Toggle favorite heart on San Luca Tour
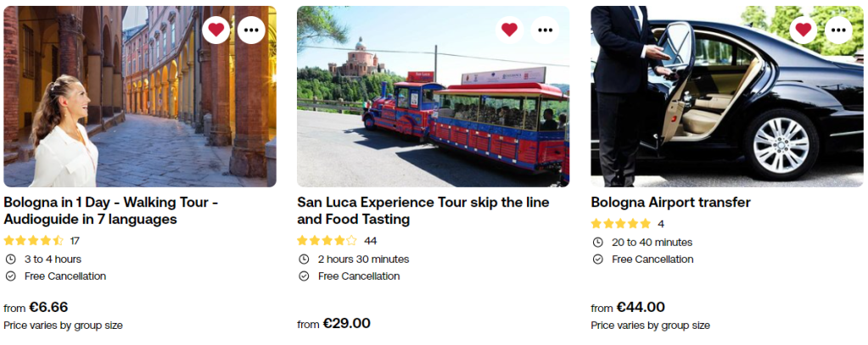 [509, 30]
